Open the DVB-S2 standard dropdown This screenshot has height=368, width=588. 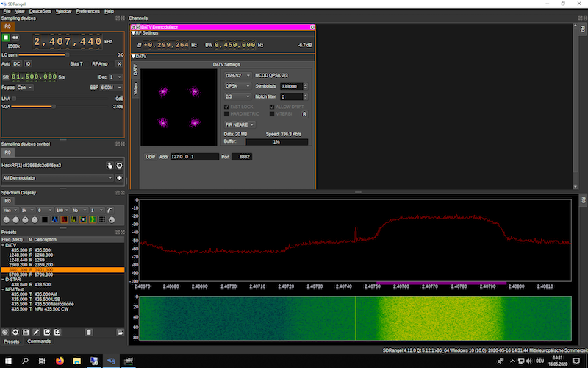(x=237, y=75)
